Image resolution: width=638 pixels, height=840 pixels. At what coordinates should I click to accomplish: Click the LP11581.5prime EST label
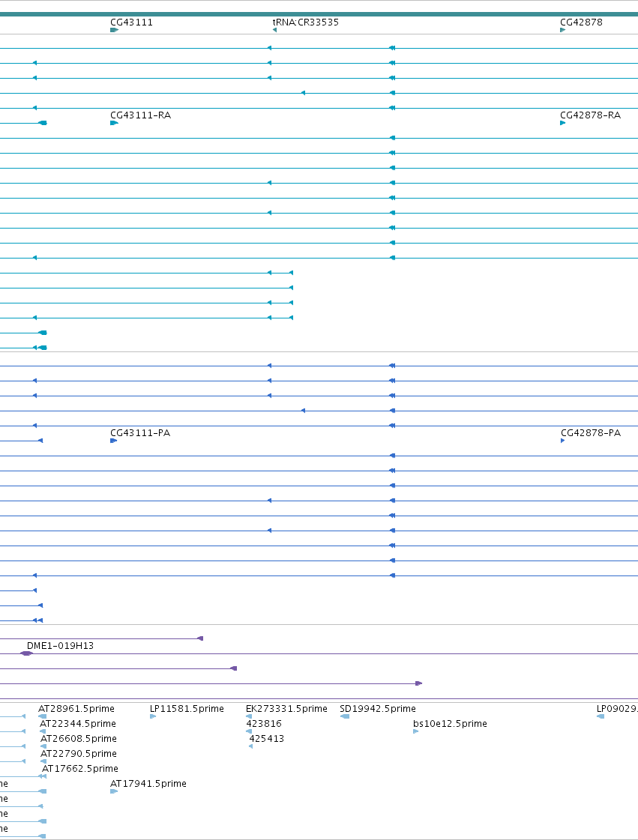coord(187,709)
